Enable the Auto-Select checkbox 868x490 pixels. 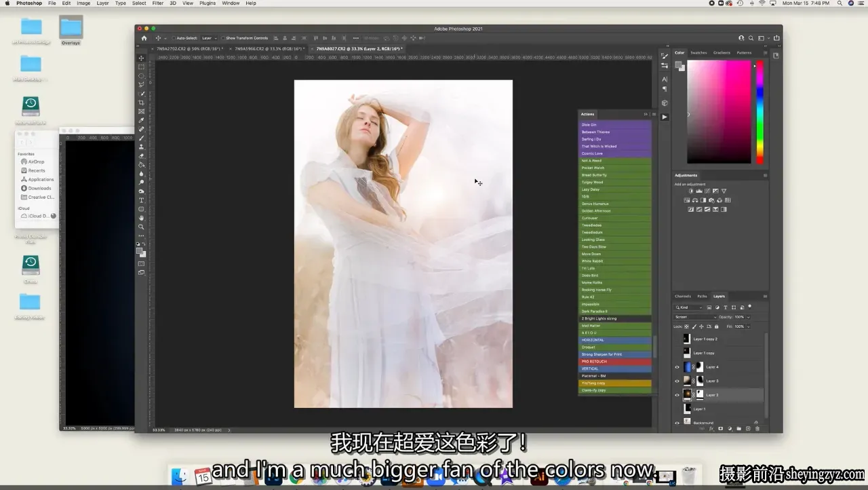[173, 38]
